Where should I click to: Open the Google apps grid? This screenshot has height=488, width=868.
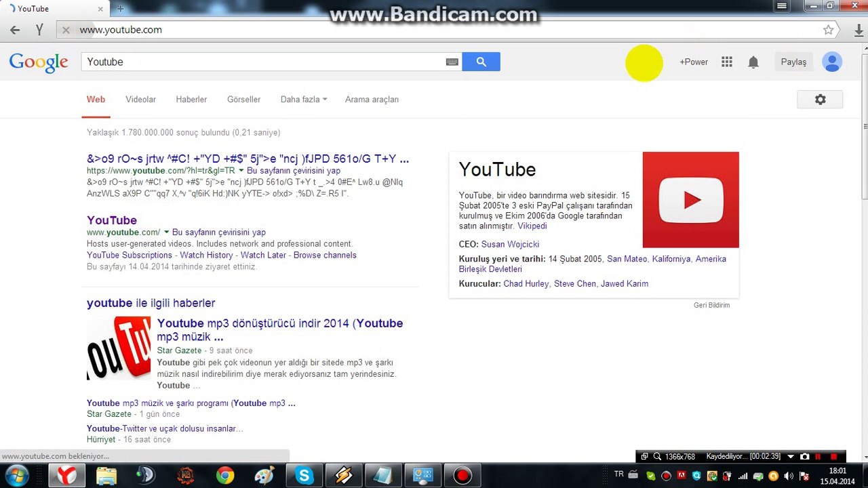tap(727, 62)
